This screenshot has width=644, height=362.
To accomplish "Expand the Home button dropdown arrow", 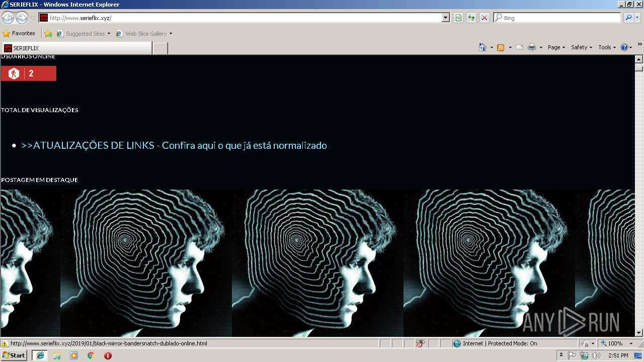I will click(x=491, y=47).
